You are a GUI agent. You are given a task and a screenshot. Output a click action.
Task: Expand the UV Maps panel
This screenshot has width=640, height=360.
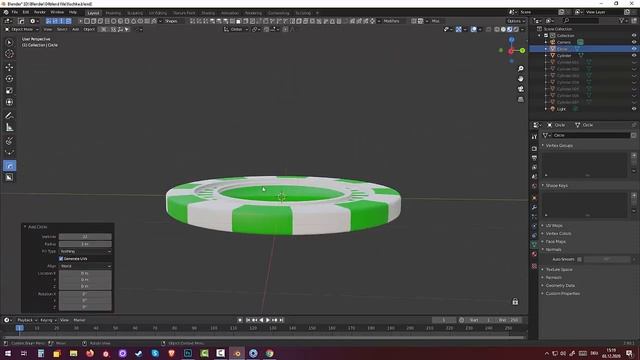(554, 225)
